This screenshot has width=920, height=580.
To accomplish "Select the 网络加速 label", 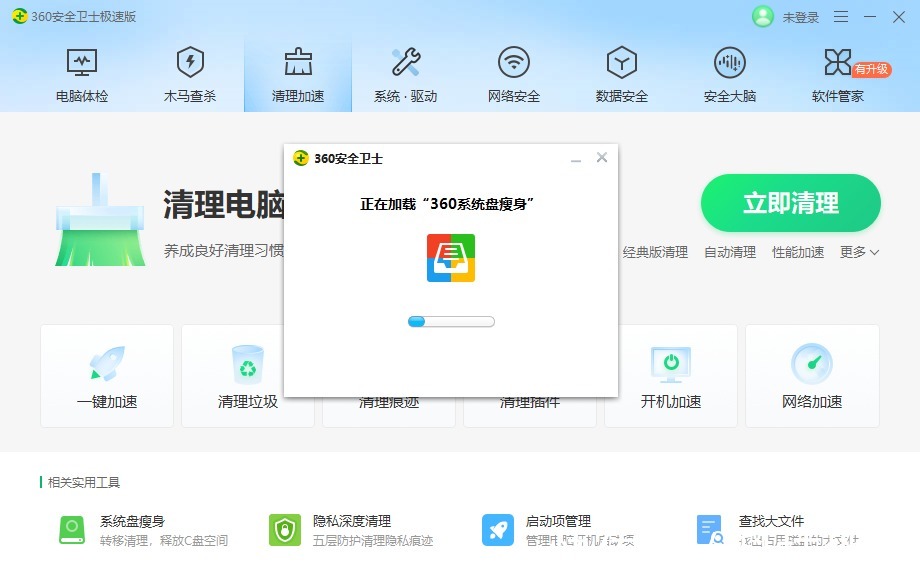I will coord(812,402).
